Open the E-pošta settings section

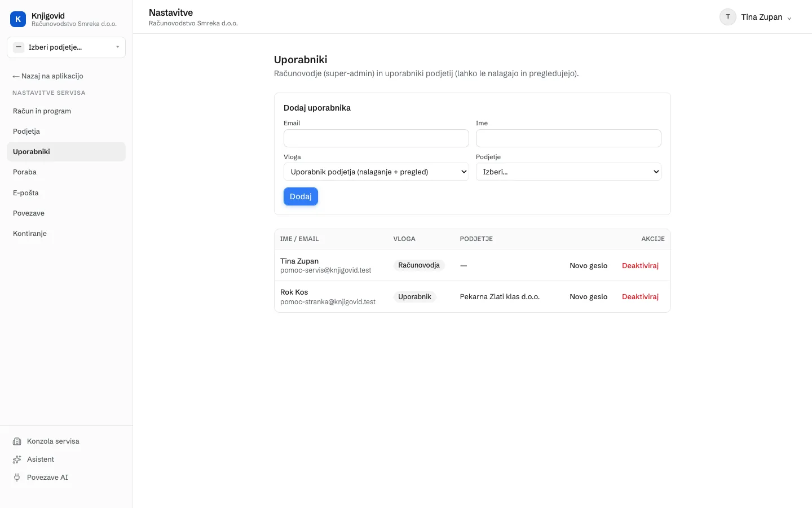(x=66, y=193)
